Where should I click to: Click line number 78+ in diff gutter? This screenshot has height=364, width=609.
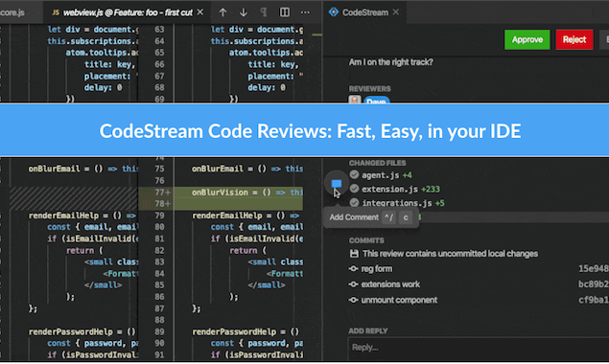click(x=162, y=204)
